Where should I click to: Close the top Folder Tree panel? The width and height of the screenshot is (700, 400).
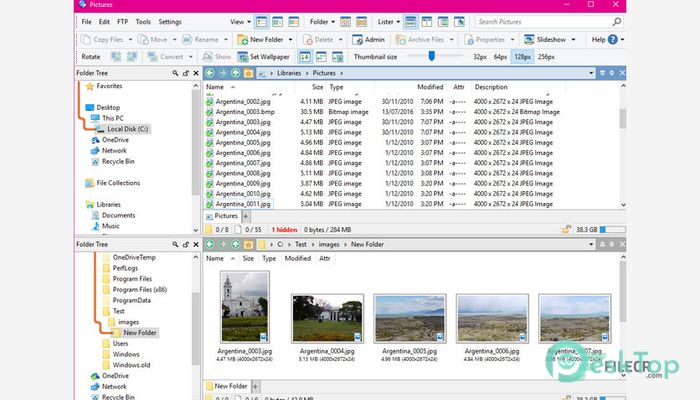[x=196, y=73]
